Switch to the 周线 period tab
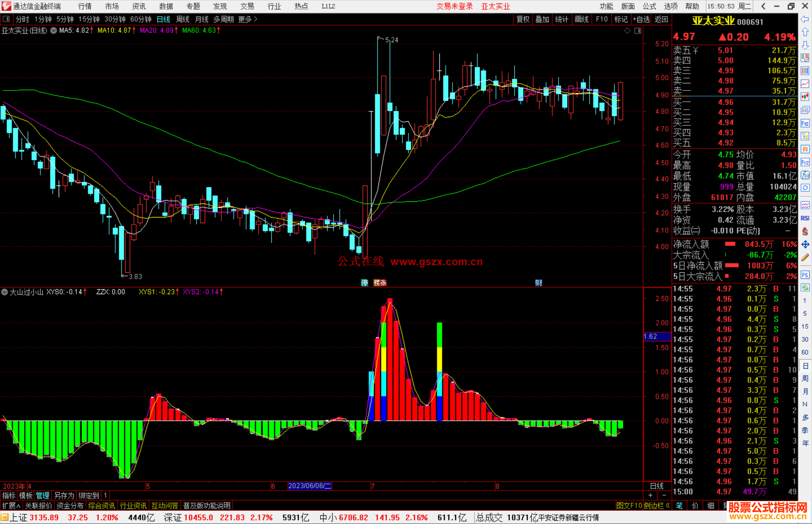Screen dimensions: 812x524 183,19
